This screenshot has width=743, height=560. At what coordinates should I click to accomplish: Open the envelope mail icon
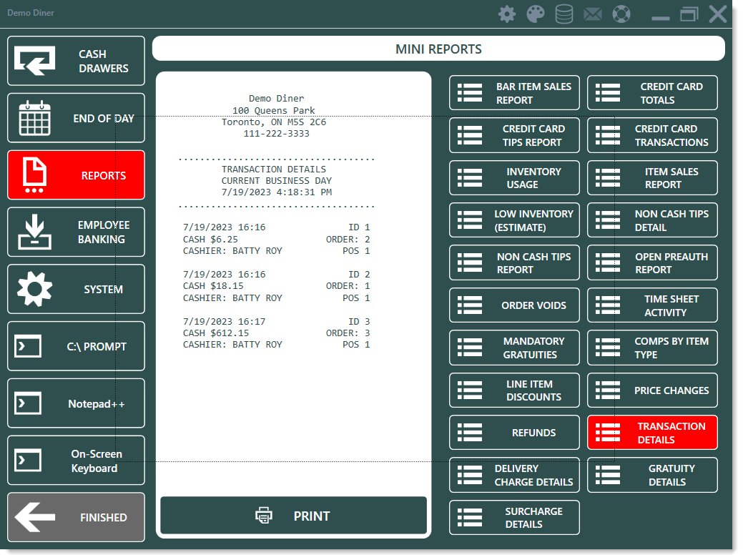(593, 14)
